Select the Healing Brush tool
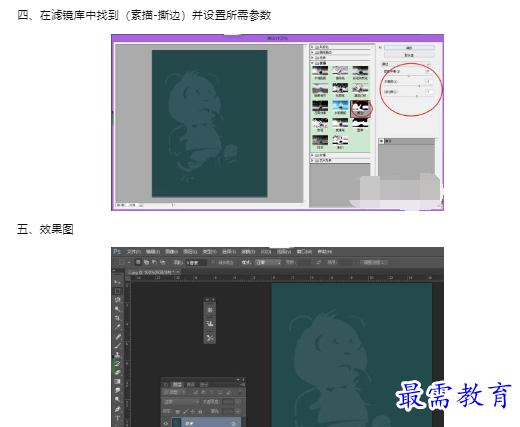Viewport: 520px width, 427px height. coord(117,337)
